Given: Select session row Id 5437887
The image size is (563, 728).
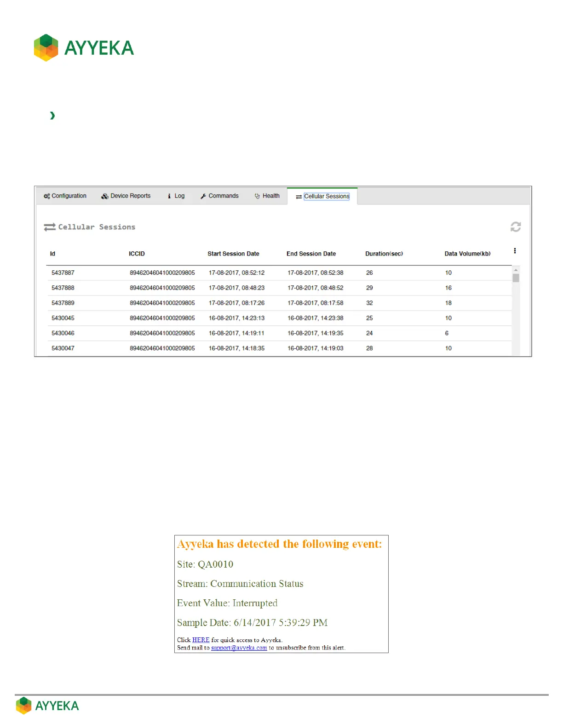Looking at the screenshot, I should point(279,273).
